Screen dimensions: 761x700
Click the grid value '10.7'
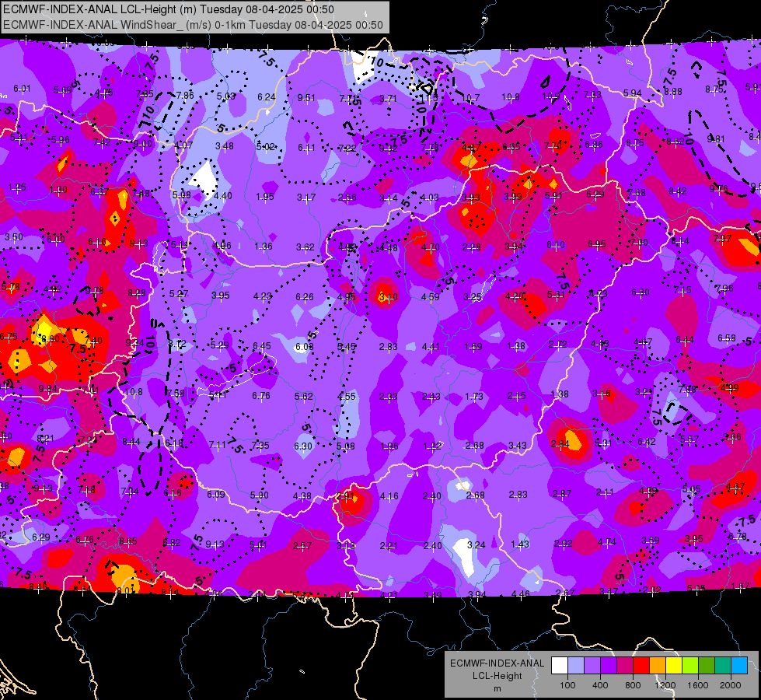pyautogui.click(x=471, y=98)
